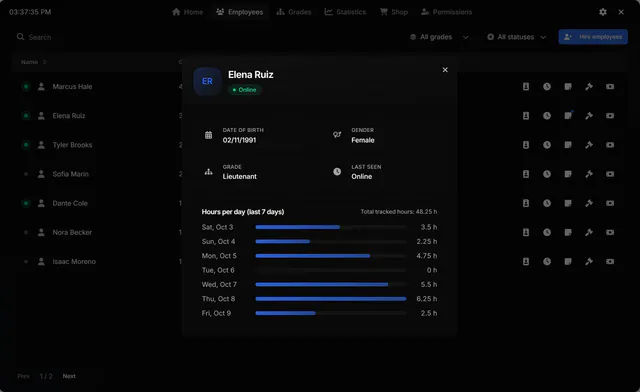Open Tyler Brooks' hours clock icon
Viewport: 640px width, 392px height.
[547, 145]
